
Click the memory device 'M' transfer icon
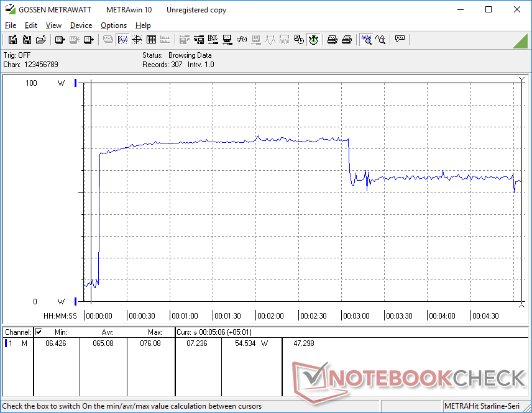[88, 40]
